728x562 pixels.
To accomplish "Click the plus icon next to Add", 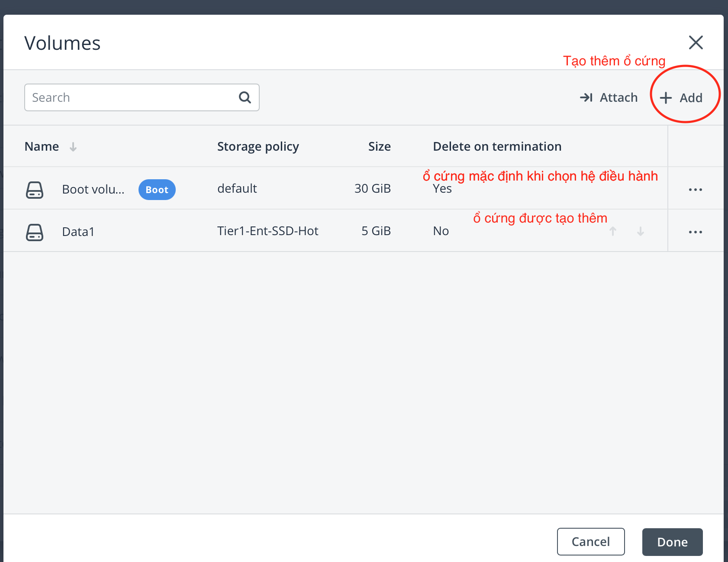I will click(x=665, y=97).
